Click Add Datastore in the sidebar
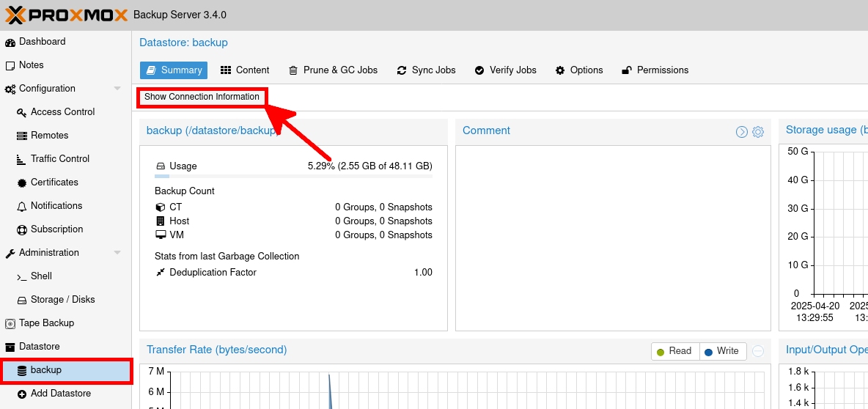This screenshot has height=409, width=868. tap(60, 394)
